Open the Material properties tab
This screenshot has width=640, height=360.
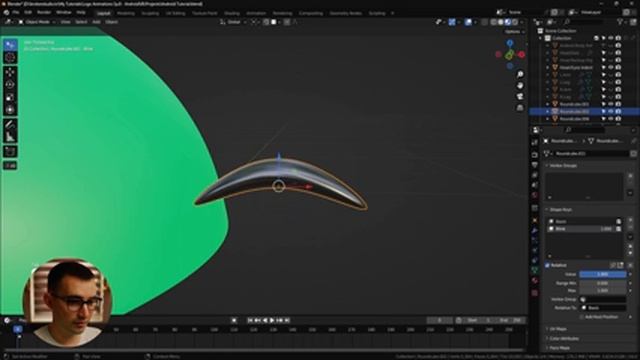[x=535, y=280]
